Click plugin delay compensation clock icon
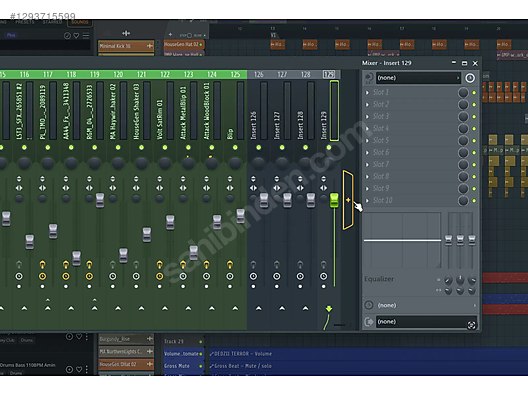 tap(470, 78)
